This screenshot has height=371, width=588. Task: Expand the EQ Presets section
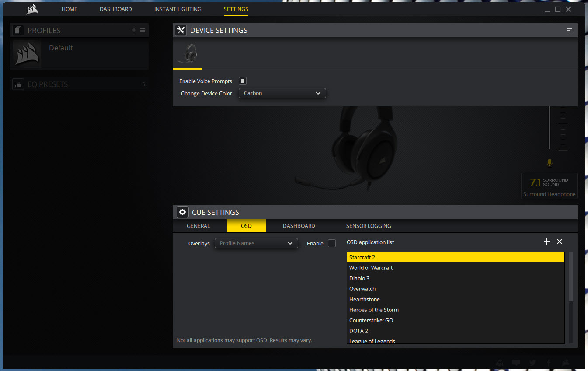click(x=79, y=84)
